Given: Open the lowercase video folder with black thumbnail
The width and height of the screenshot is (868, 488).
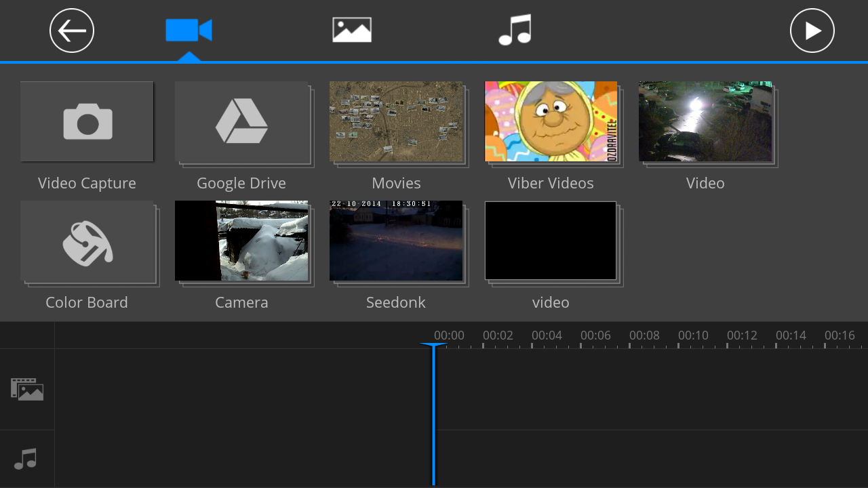Looking at the screenshot, I should (x=551, y=241).
